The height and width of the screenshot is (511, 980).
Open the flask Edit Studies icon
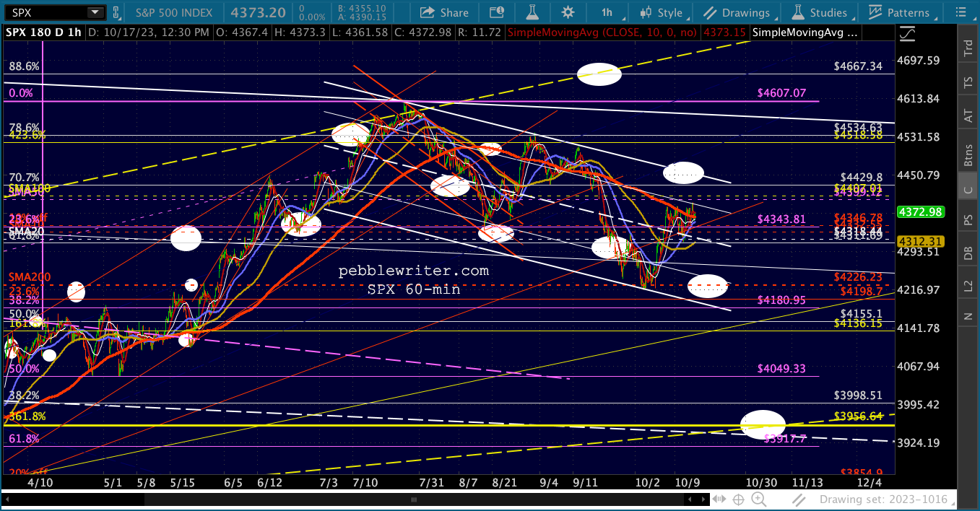(532, 12)
